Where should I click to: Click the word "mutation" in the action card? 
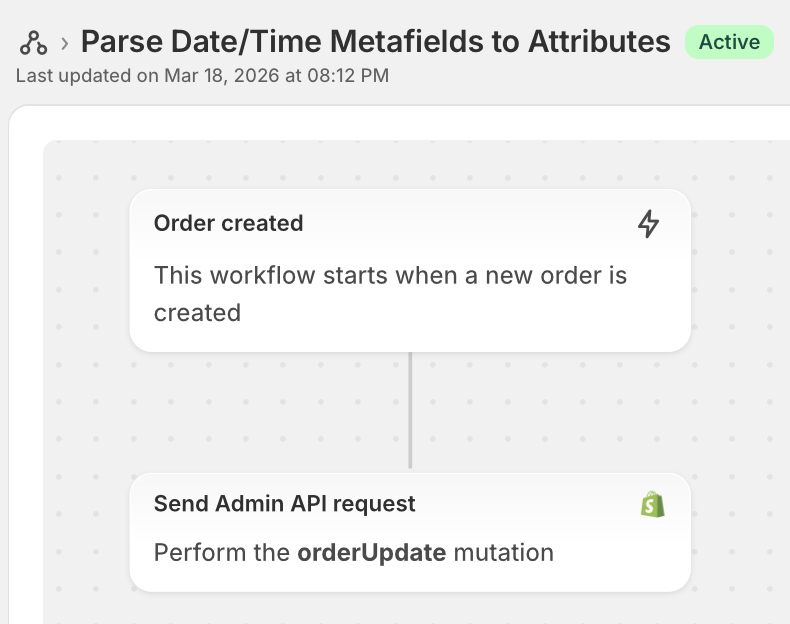(x=503, y=553)
